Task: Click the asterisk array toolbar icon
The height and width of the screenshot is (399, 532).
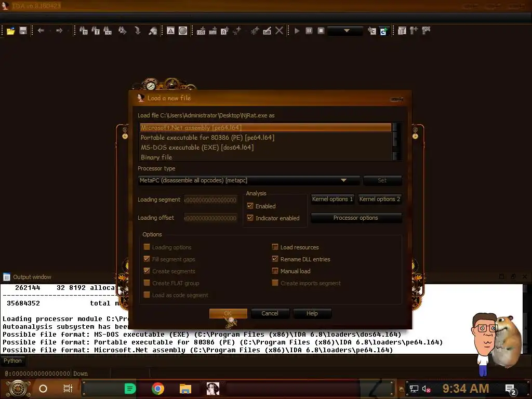Action: tap(255, 31)
